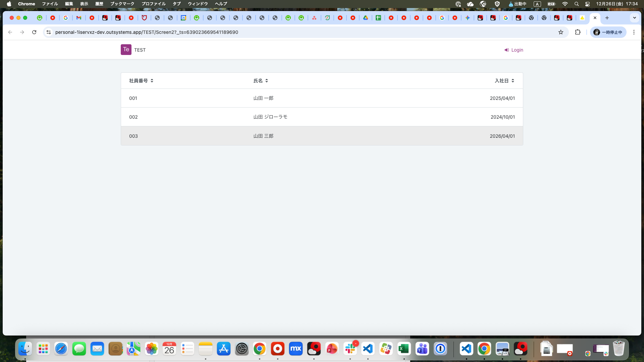Bookmark this page with star icon
Viewport: 644px width, 362px height.
pyautogui.click(x=560, y=32)
